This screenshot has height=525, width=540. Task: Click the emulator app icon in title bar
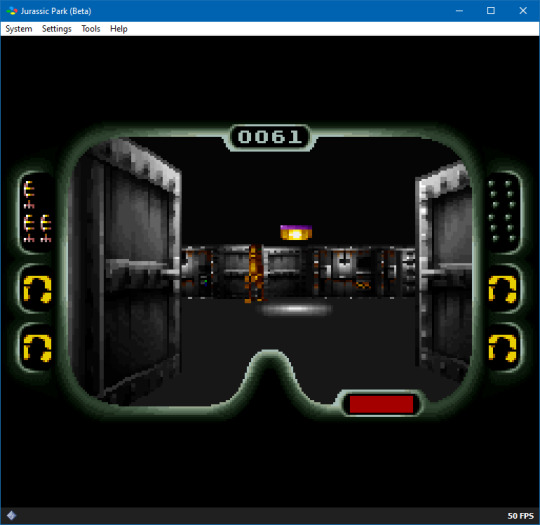12,11
